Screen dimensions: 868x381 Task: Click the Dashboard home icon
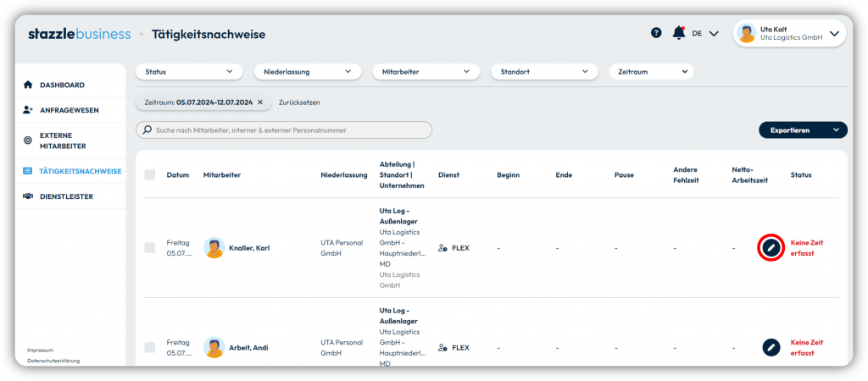tap(28, 86)
